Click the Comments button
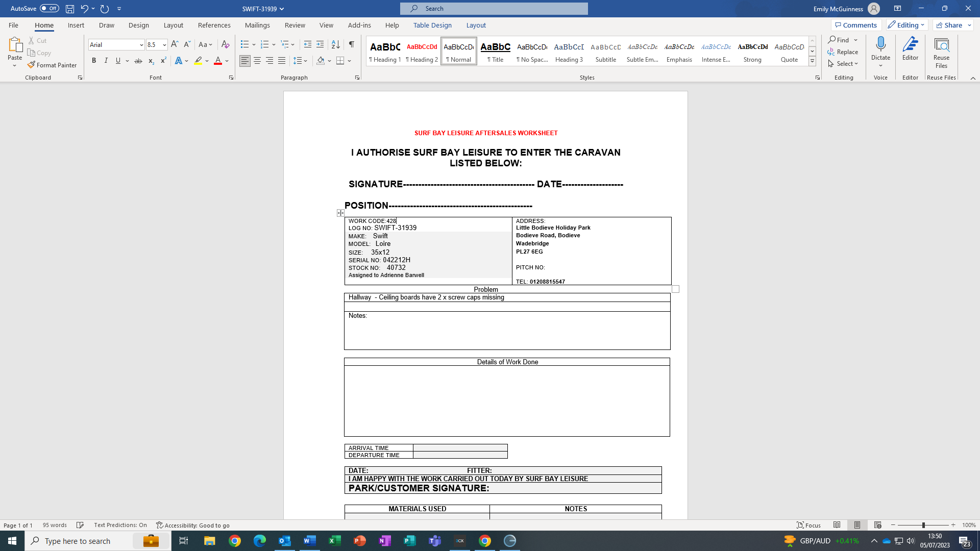This screenshot has height=551, width=980. (856, 25)
